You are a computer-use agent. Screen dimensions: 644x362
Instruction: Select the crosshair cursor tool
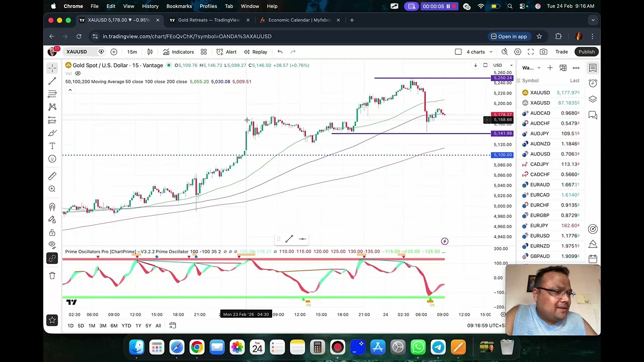point(52,68)
